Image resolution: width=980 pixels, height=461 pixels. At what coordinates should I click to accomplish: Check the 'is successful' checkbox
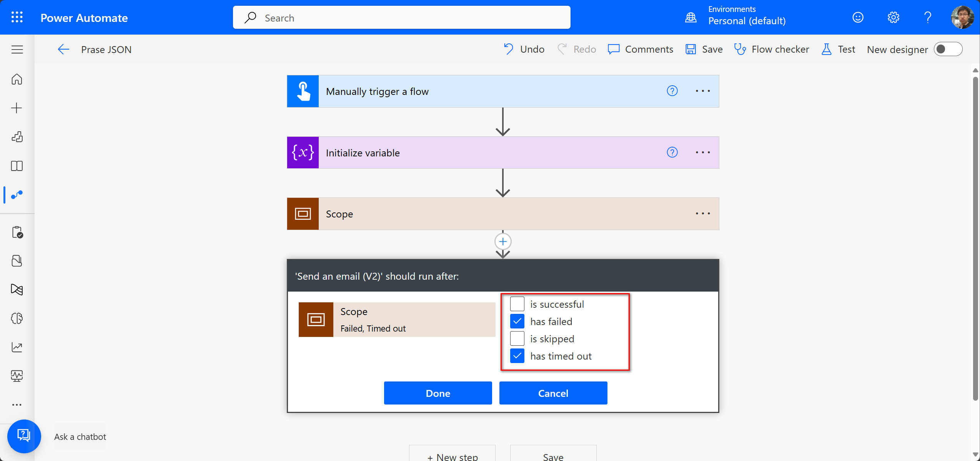[x=517, y=304]
